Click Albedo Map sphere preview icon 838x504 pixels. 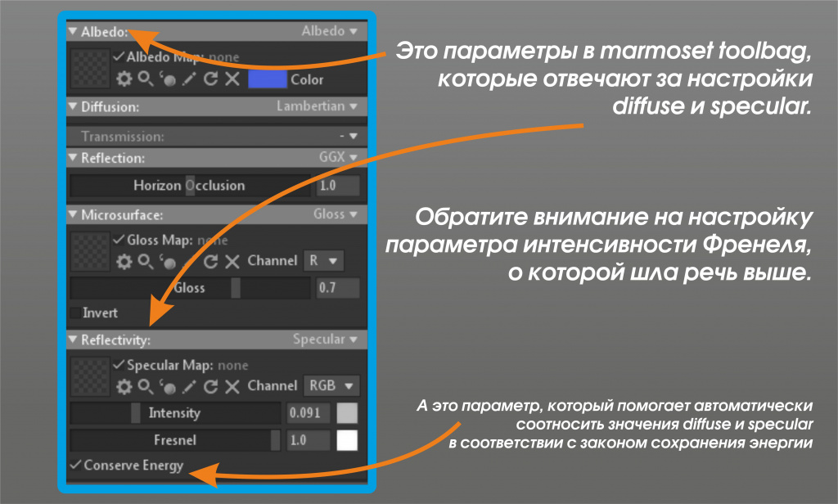pos(167,79)
